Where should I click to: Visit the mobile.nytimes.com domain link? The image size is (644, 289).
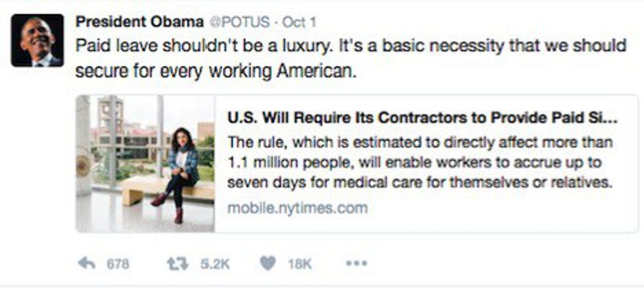click(x=297, y=208)
